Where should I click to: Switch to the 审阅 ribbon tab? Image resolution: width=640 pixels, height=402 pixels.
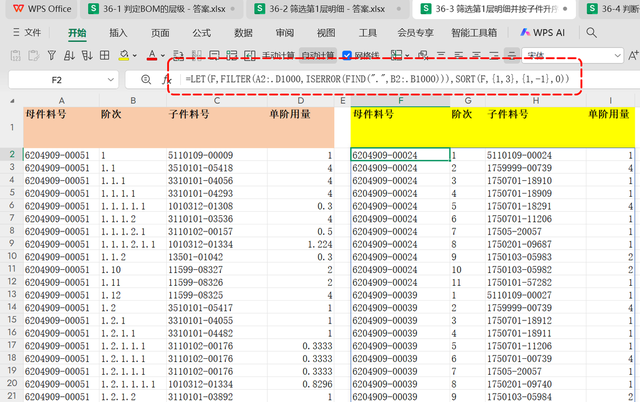(284, 33)
